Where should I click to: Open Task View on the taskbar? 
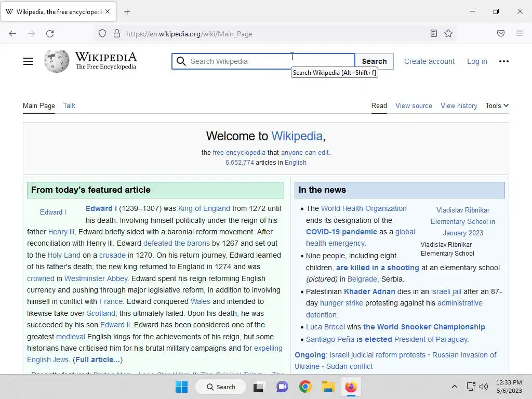[258, 387]
